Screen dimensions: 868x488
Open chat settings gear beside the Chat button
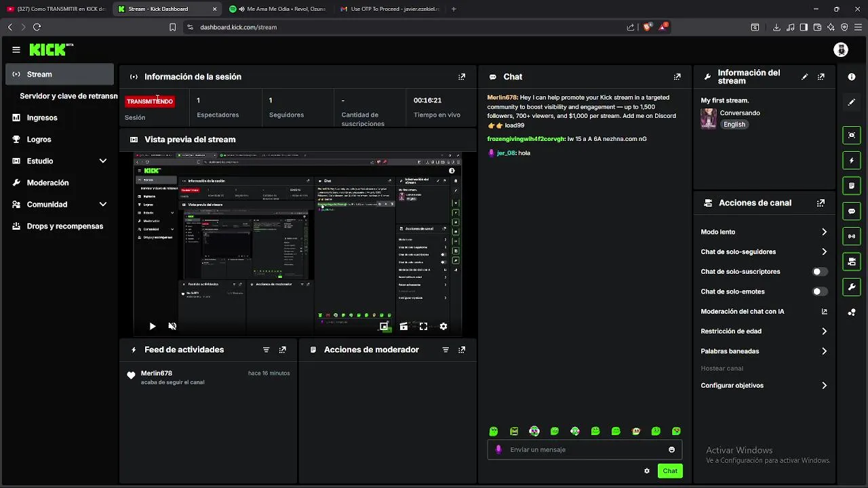pos(647,471)
